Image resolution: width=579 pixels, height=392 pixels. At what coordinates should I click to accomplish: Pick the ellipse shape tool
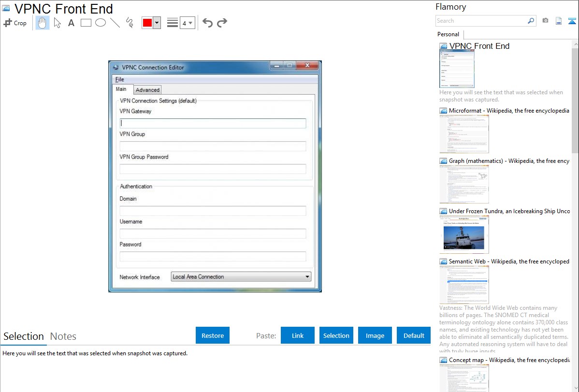[101, 23]
